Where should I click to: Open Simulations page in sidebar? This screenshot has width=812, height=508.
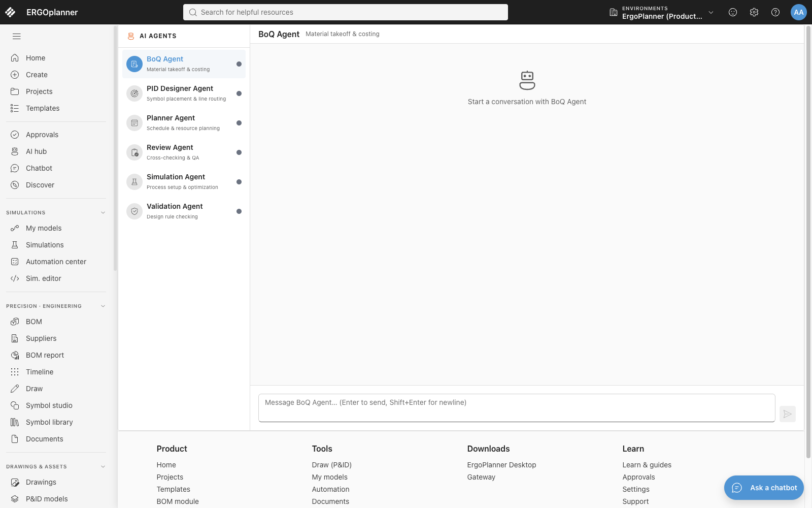click(x=56, y=245)
